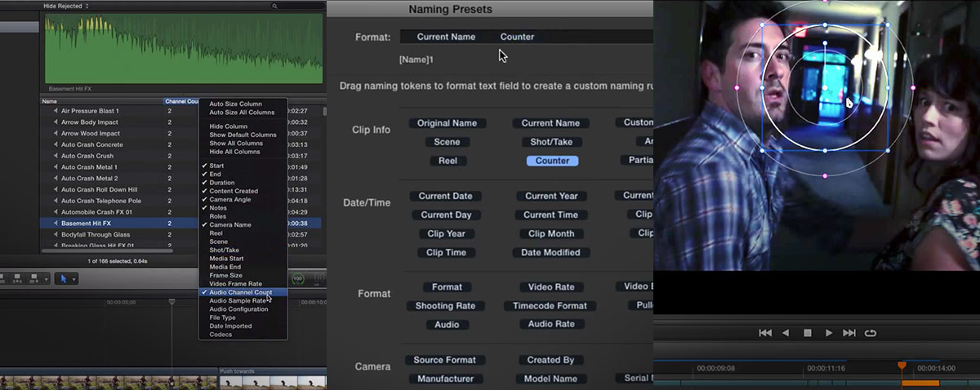
Task: Open the Hide Rejected filter dropdown
Action: tap(67, 6)
